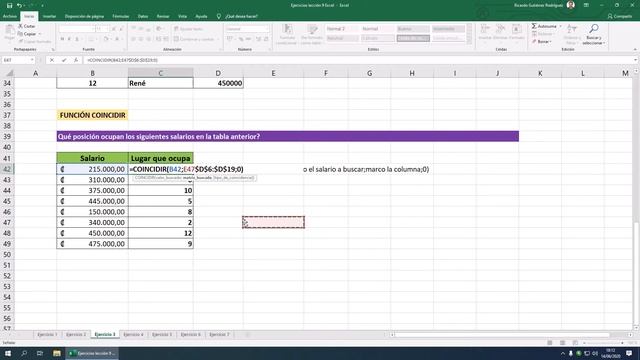Open the Archivo menu
Viewport: 640px width, 360px height.
pyautogui.click(x=9, y=16)
